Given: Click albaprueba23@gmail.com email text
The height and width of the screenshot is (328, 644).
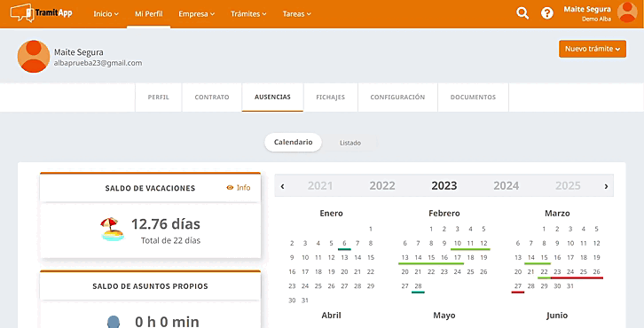Looking at the screenshot, I should click(x=98, y=63).
